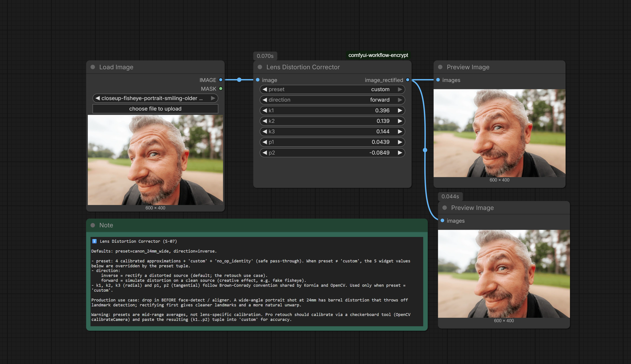Increase p2 value with right arrow

pos(400,153)
